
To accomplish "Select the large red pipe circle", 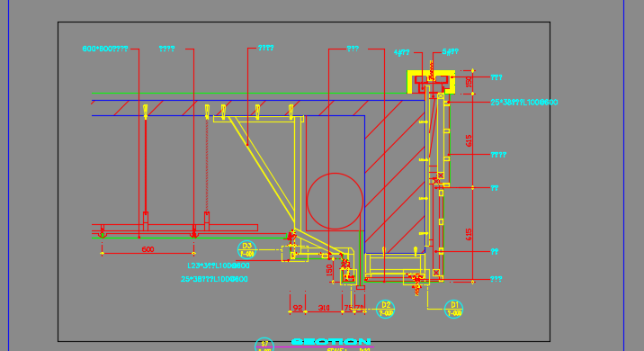I will [335, 201].
